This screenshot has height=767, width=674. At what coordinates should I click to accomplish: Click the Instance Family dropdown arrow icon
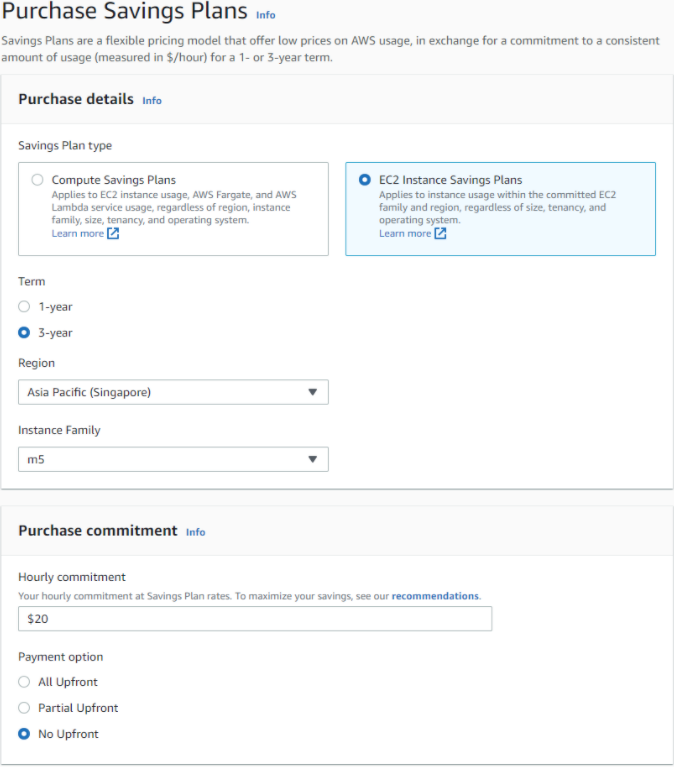pyautogui.click(x=313, y=459)
